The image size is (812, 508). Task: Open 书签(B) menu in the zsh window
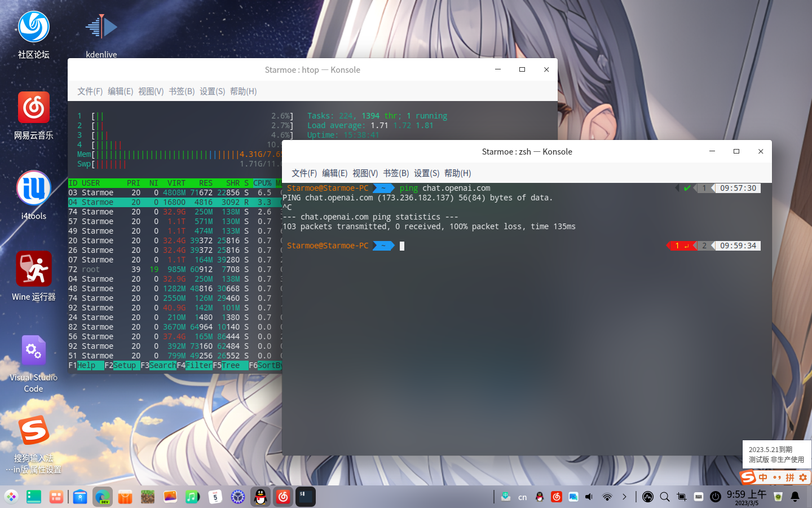396,173
